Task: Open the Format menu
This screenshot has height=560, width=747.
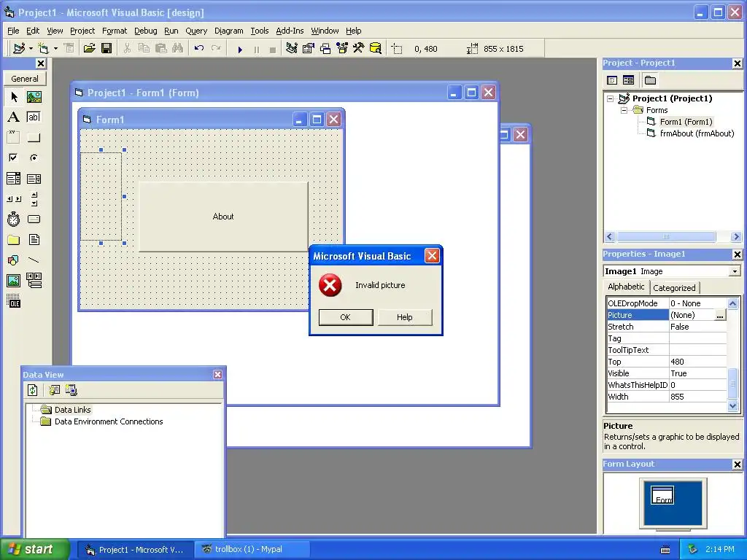Action: point(115,31)
